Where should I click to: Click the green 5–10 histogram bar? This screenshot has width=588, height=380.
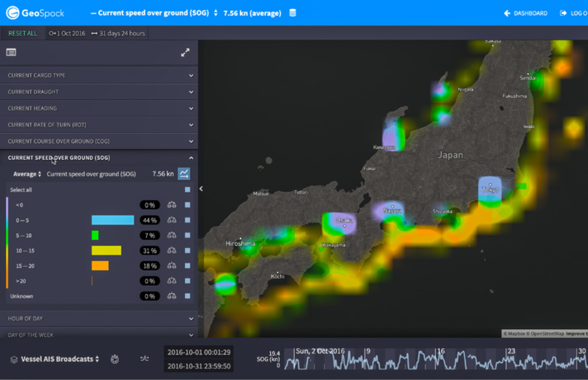pyautogui.click(x=95, y=235)
